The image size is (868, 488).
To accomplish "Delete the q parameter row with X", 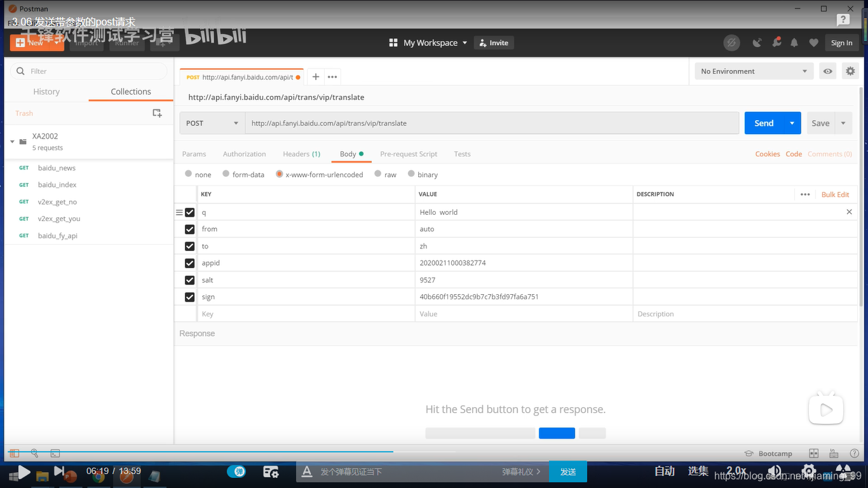I will click(849, 212).
